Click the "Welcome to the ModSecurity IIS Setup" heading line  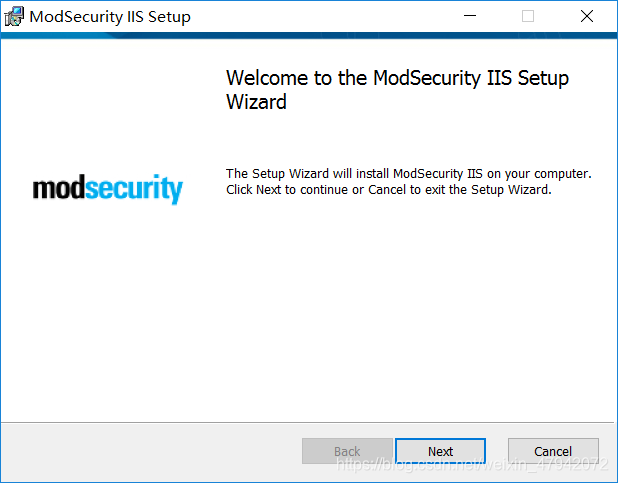[397, 78]
